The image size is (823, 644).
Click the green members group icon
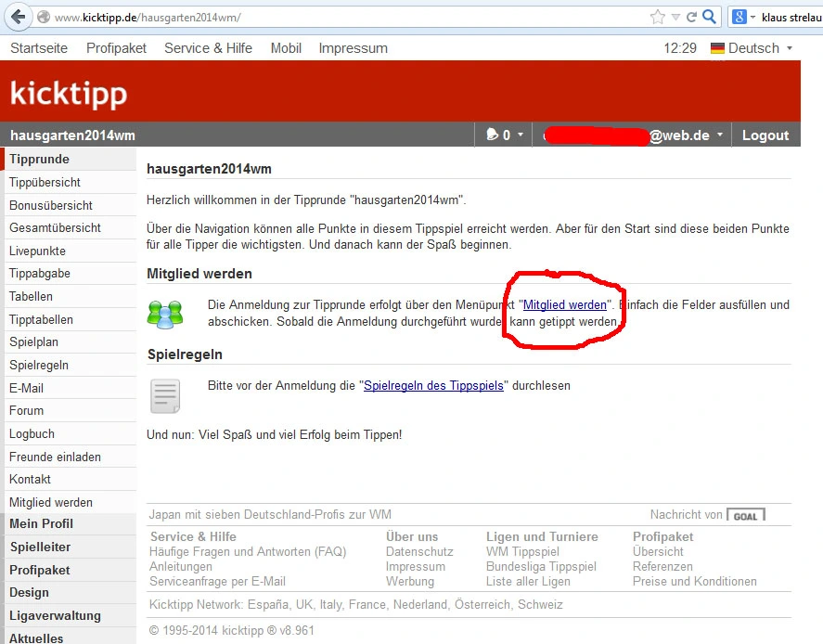pyautogui.click(x=165, y=314)
